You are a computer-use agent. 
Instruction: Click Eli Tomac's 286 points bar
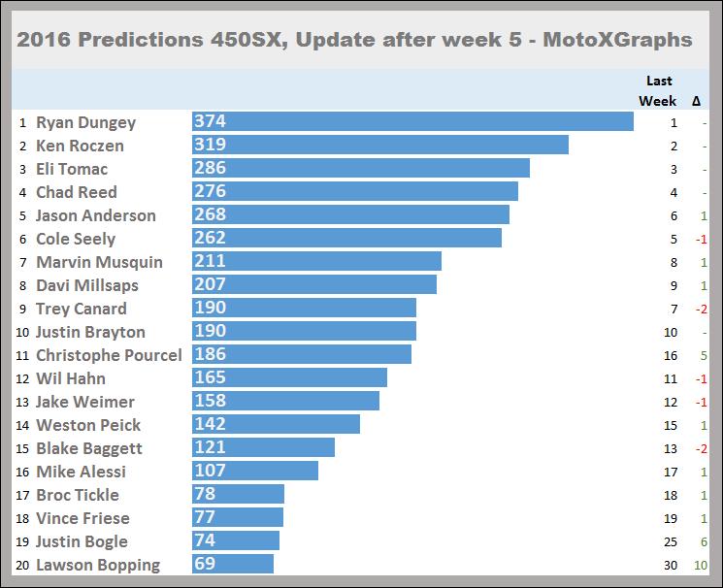[361, 169]
